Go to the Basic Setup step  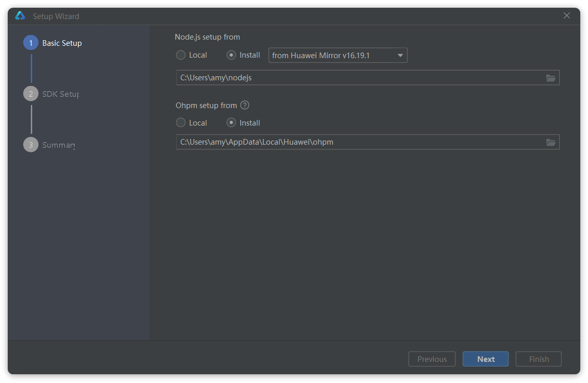coord(53,43)
